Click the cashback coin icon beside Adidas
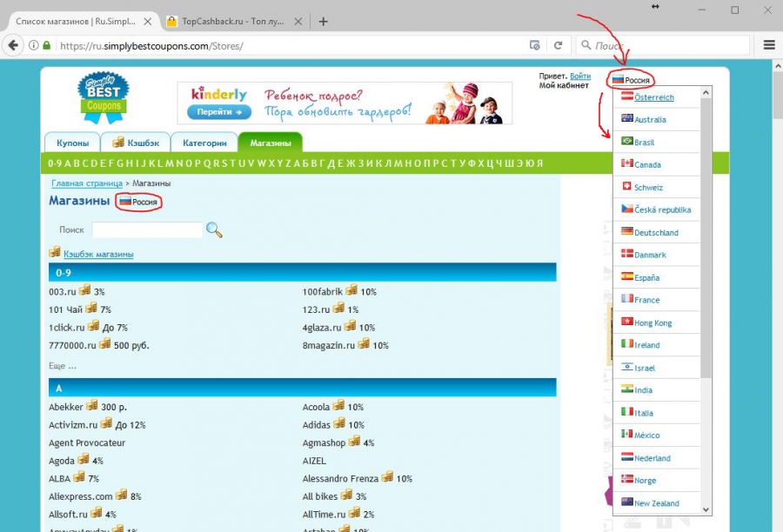The height and width of the screenshot is (532, 783). [339, 423]
